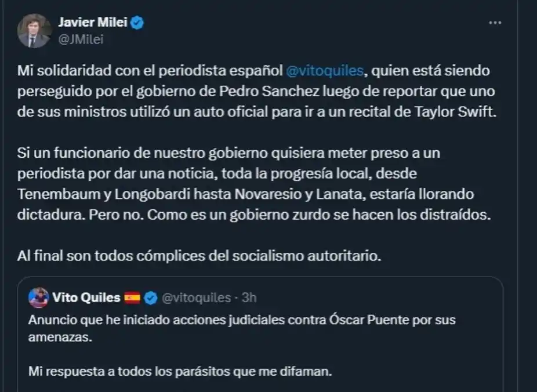Select the @vitoquiles handle in the quoted tweet
Screen dimensions: 537x392
pyautogui.click(x=197, y=297)
